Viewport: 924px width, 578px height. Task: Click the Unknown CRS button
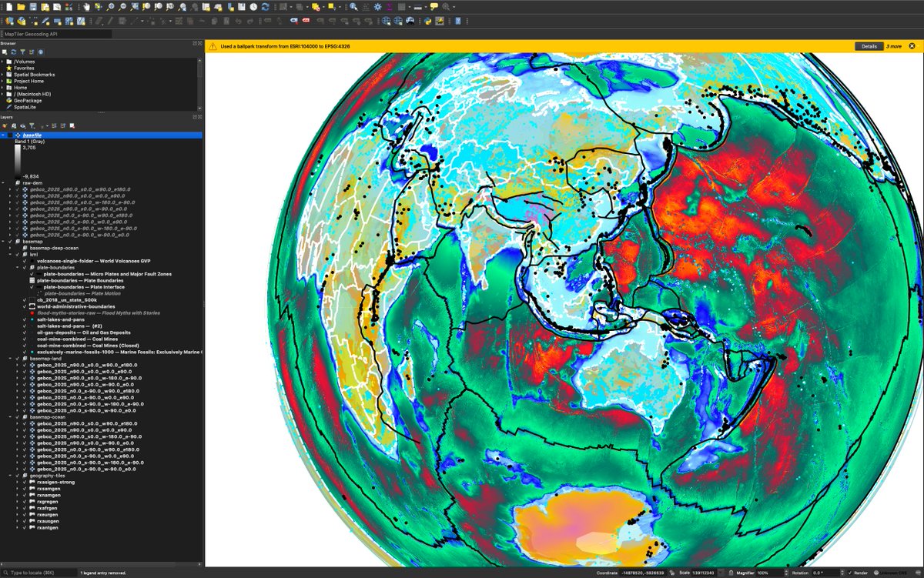point(892,572)
